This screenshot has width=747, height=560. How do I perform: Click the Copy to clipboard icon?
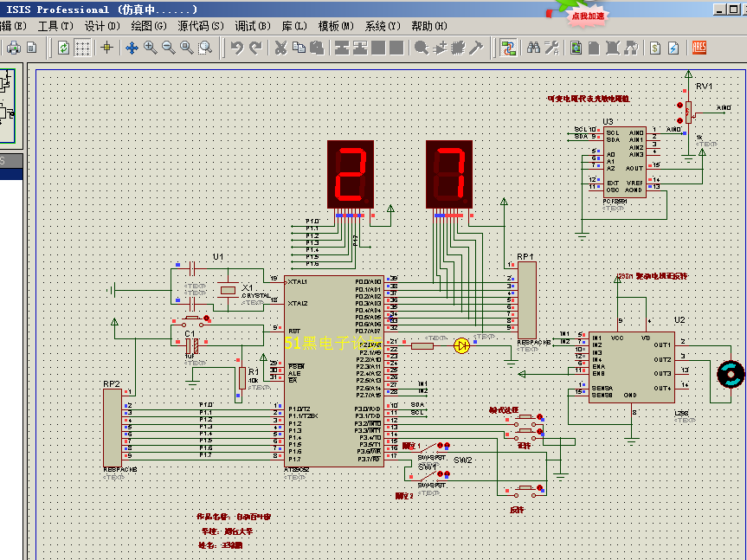click(x=299, y=48)
